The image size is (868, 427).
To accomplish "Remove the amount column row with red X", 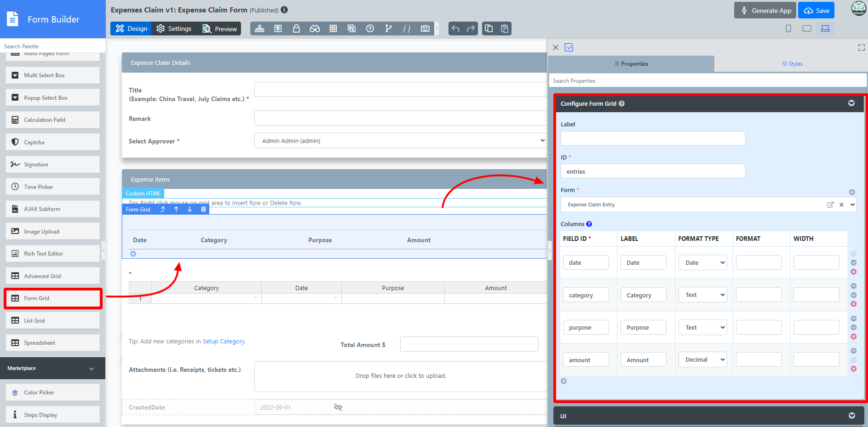I will pyautogui.click(x=854, y=369).
